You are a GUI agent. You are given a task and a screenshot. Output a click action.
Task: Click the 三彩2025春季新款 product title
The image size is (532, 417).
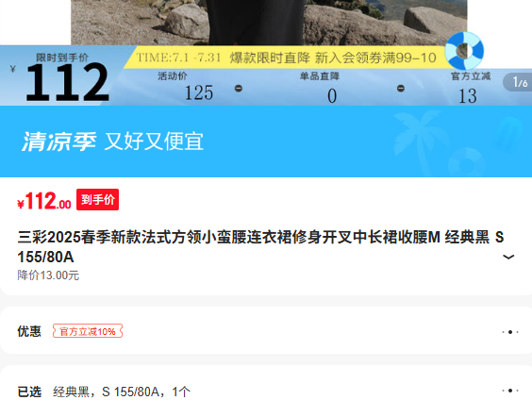260,247
